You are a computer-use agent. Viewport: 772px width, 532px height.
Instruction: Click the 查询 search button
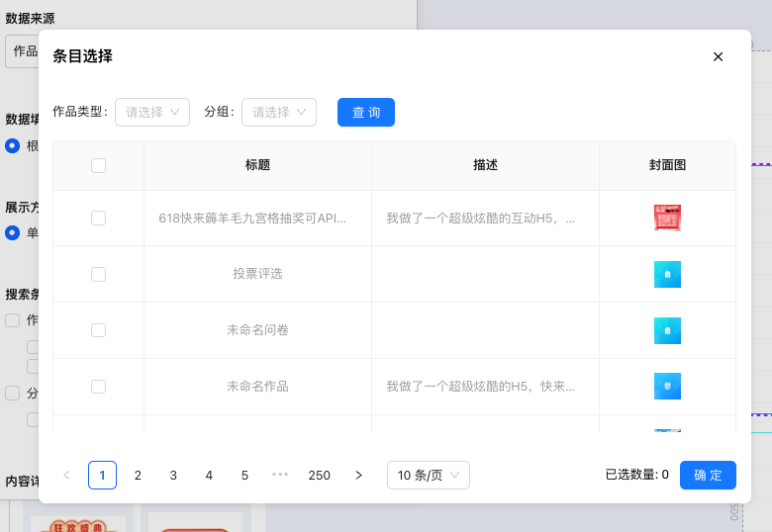point(365,113)
